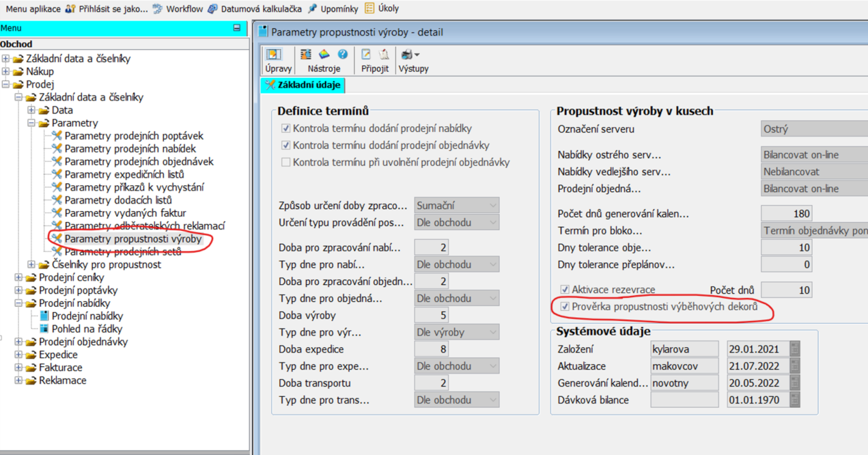Toggle Prověrka propustnosti výběhových dekorů checkbox

tap(565, 307)
